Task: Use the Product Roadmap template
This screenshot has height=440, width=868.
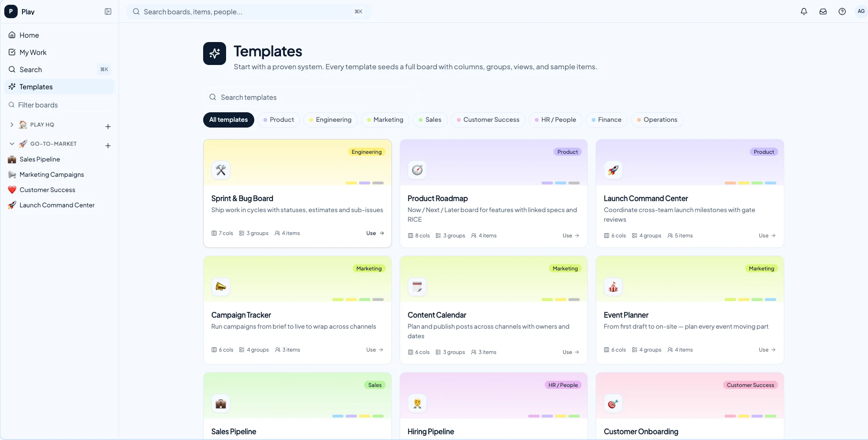Action: [571, 236]
